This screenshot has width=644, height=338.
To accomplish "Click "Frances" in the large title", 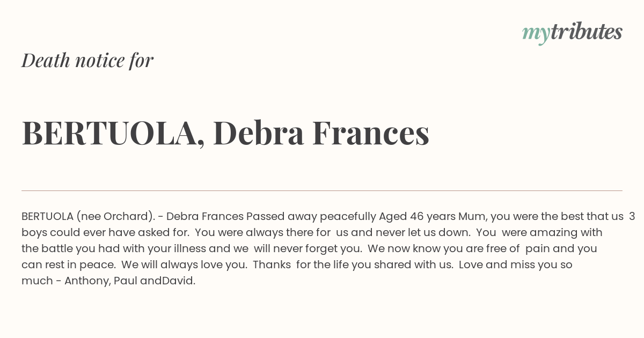I will [x=371, y=133].
